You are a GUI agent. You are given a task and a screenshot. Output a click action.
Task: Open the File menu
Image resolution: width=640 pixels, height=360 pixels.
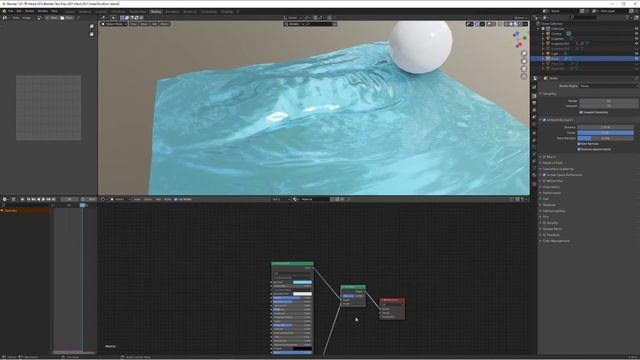pyautogui.click(x=11, y=11)
